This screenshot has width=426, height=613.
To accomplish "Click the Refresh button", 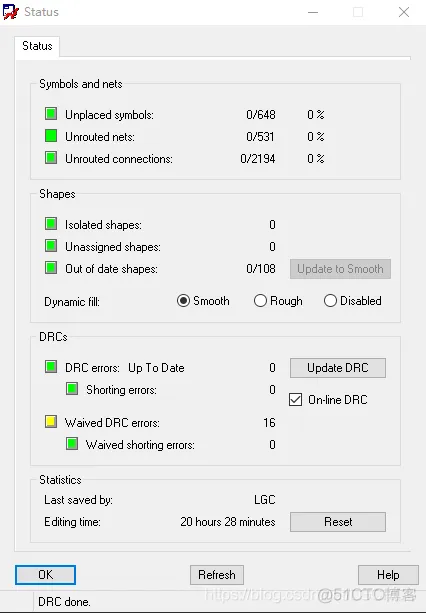I will (x=217, y=575).
